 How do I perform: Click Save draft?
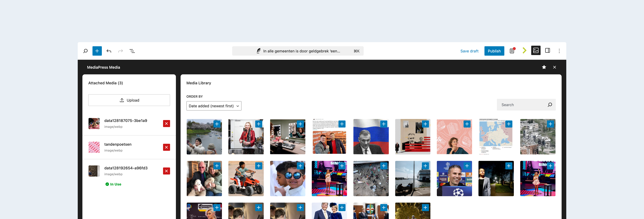click(x=469, y=51)
